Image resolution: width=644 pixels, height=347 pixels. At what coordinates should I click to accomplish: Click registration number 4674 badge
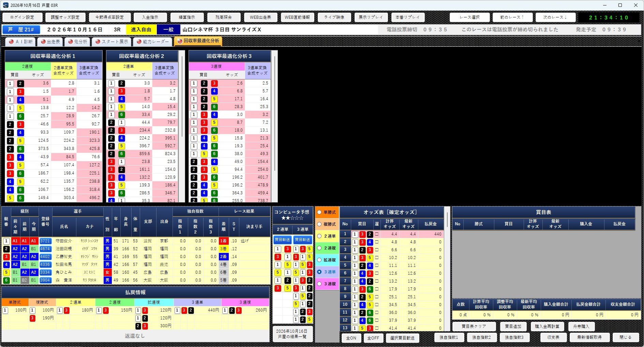pyautogui.click(x=45, y=249)
